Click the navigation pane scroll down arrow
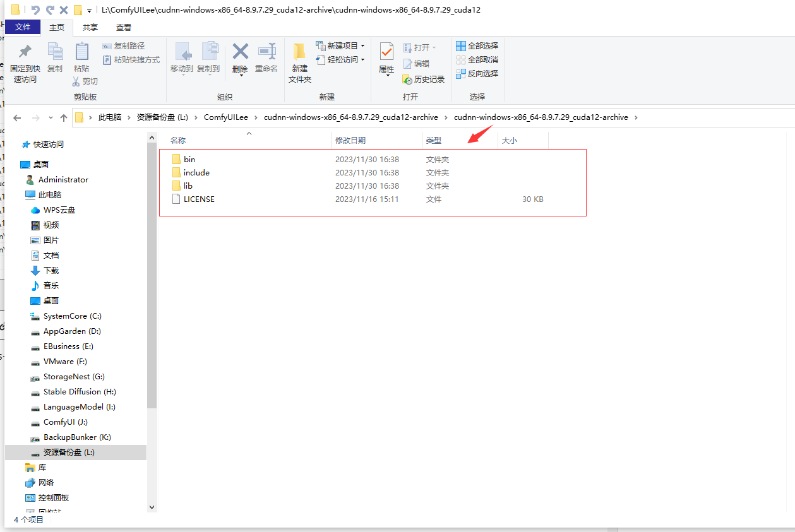795x532 pixels. click(152, 506)
